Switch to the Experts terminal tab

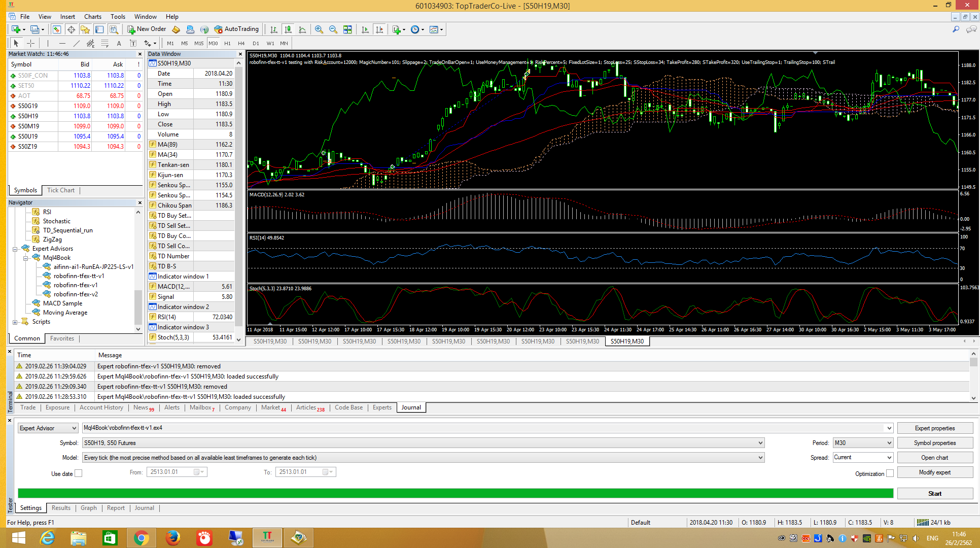382,407
